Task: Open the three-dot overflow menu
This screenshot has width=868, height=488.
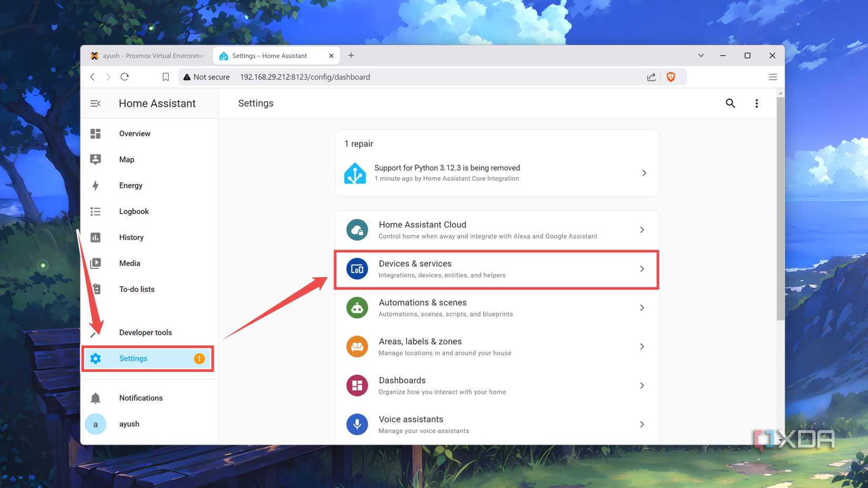Action: [x=756, y=104]
